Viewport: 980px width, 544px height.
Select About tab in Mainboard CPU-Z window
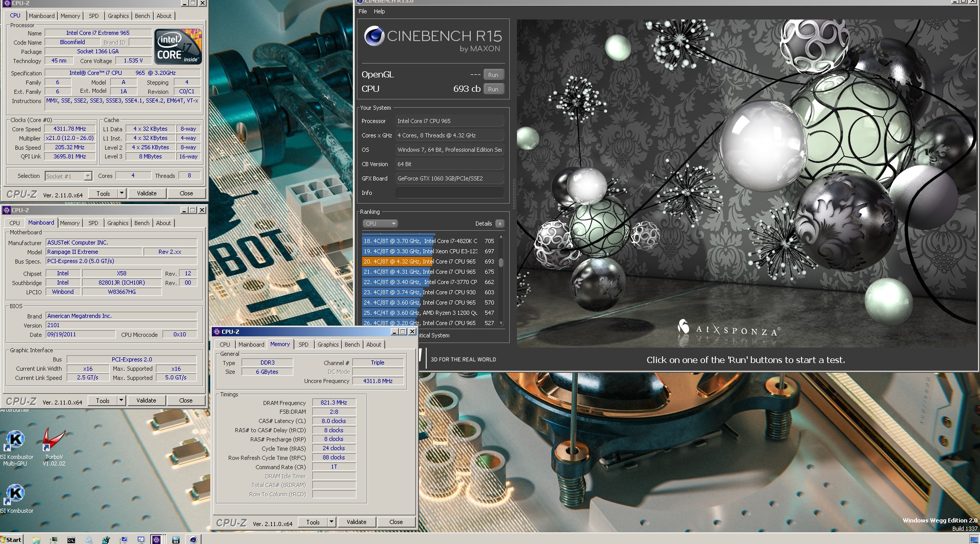pyautogui.click(x=164, y=223)
